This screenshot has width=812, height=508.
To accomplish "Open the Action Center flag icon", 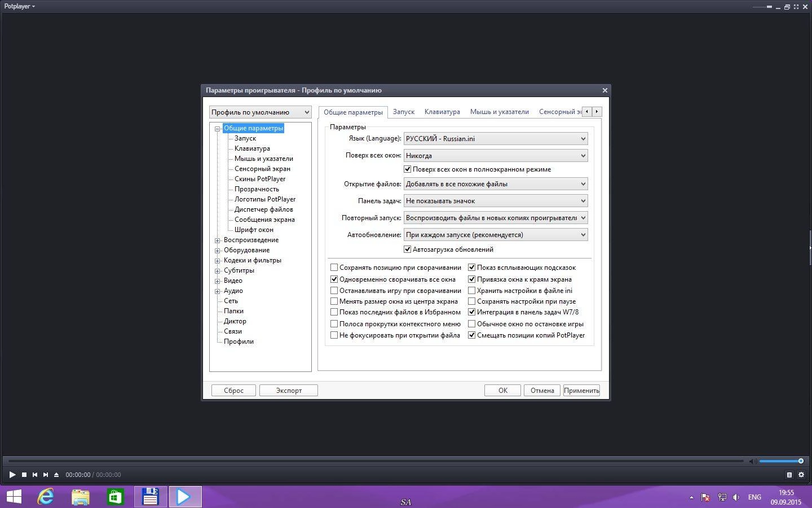I will (705, 497).
